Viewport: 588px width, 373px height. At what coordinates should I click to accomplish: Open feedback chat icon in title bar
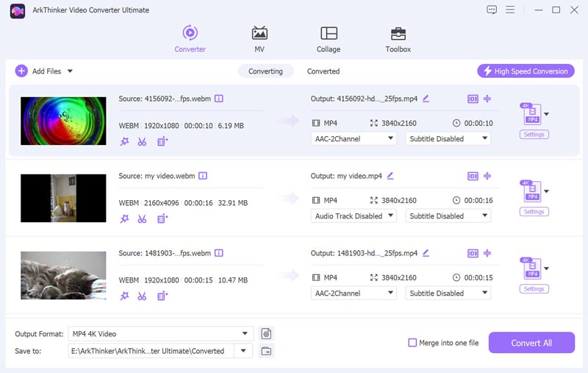(x=492, y=10)
